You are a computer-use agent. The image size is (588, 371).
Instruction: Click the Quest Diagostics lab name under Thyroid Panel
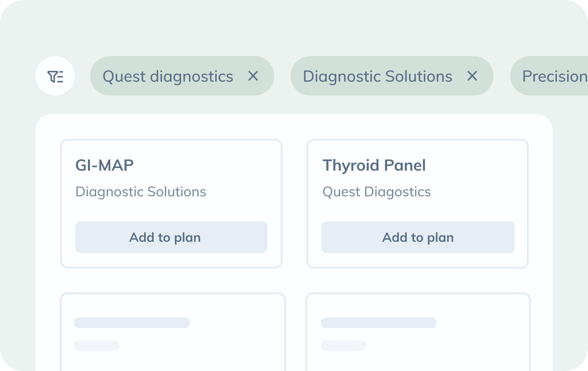(377, 192)
